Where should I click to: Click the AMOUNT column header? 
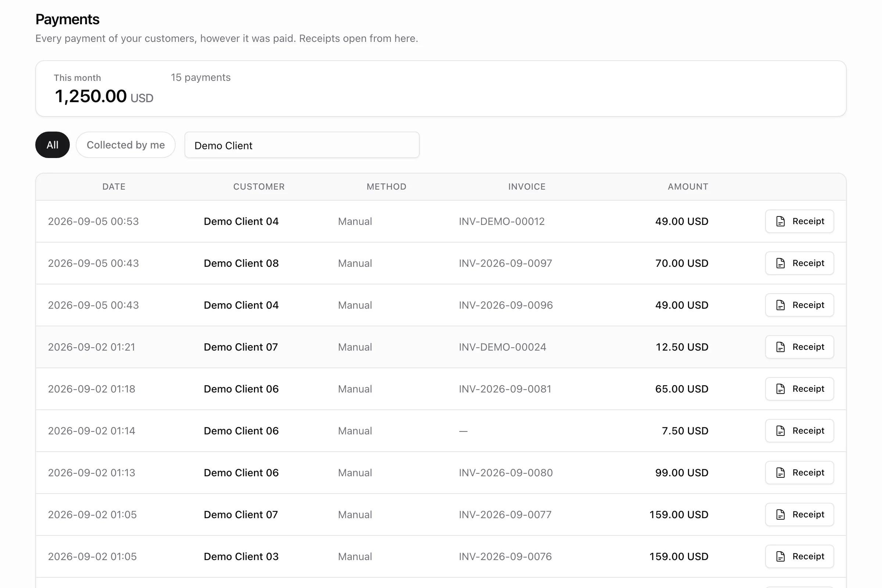[688, 187]
